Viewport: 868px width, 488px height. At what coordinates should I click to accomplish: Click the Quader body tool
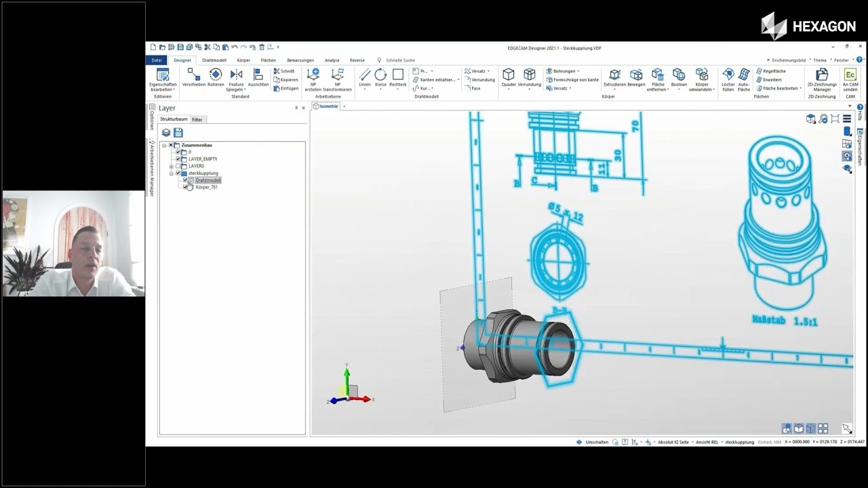coord(509,77)
